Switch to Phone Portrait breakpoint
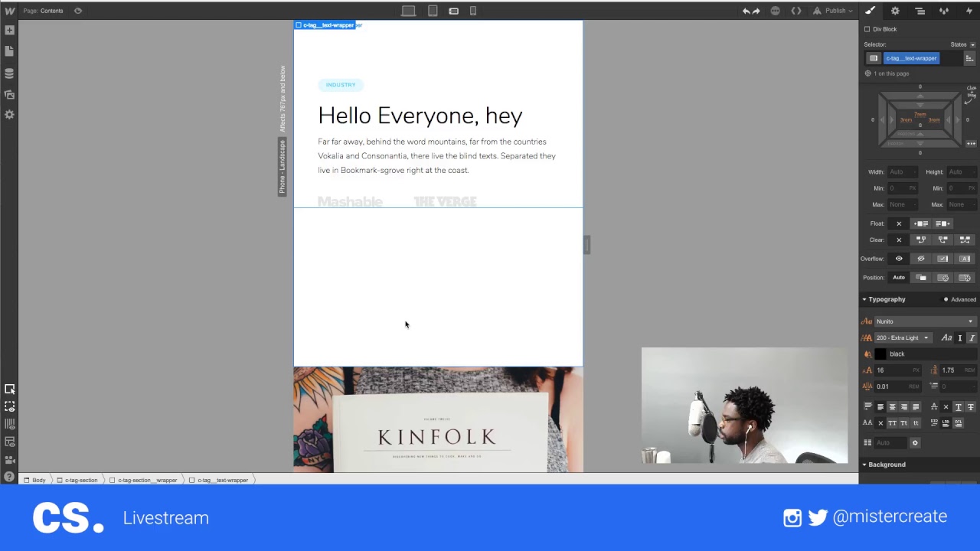This screenshot has width=980, height=551. [473, 11]
